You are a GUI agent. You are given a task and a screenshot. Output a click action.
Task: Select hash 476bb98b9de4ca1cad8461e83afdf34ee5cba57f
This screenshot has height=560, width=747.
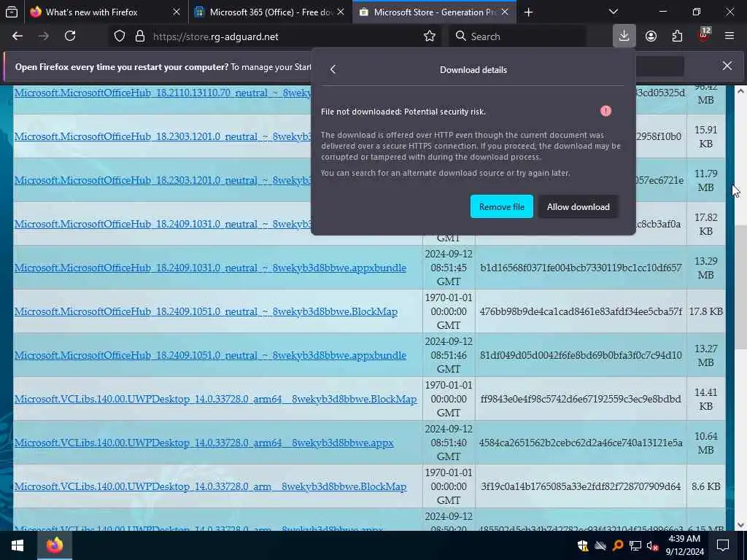point(581,311)
